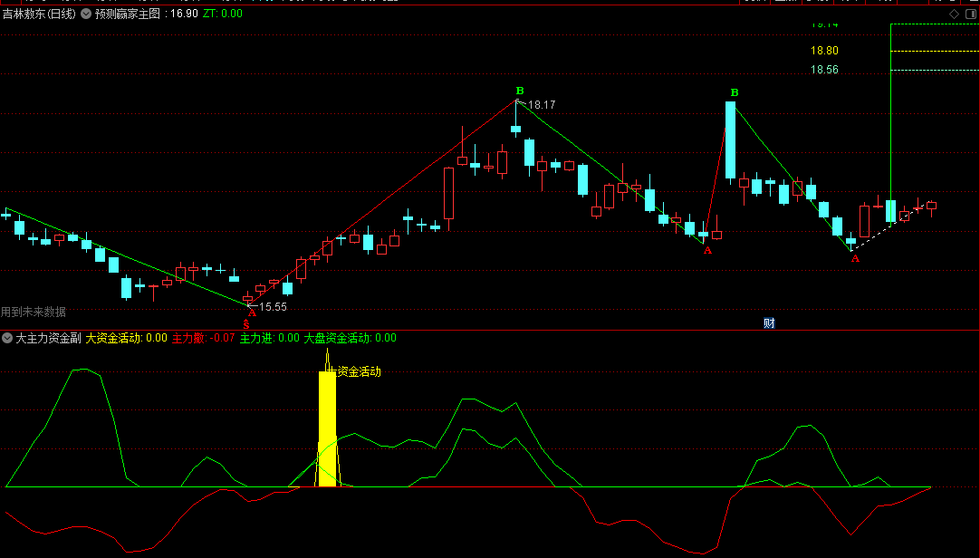
Task: Click the 用到未来数据 notice text
Action: pyautogui.click(x=34, y=312)
